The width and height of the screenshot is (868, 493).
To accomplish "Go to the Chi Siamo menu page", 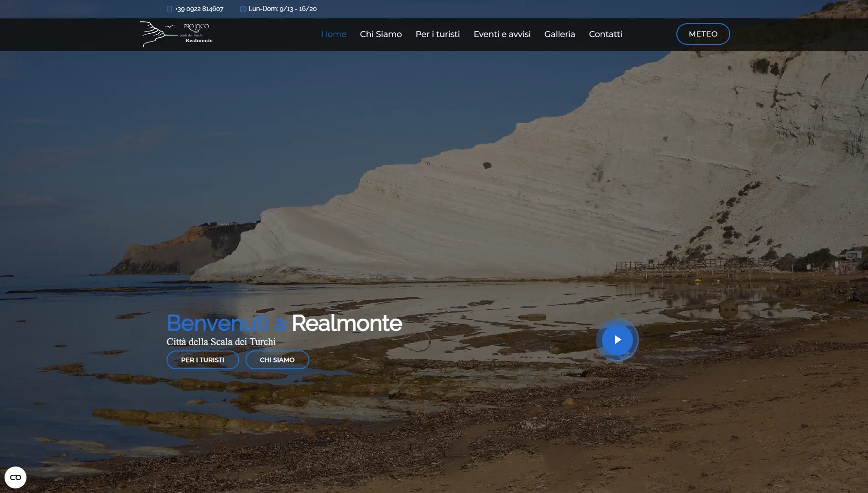I will [381, 34].
